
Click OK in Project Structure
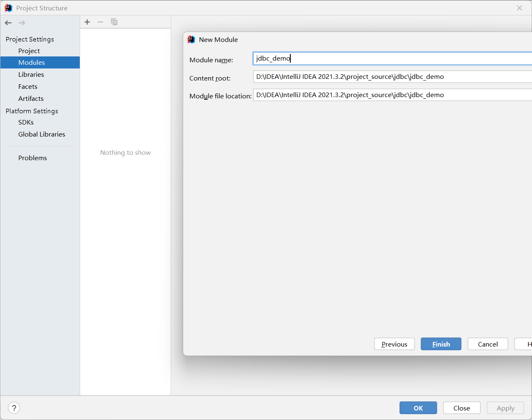(418, 408)
